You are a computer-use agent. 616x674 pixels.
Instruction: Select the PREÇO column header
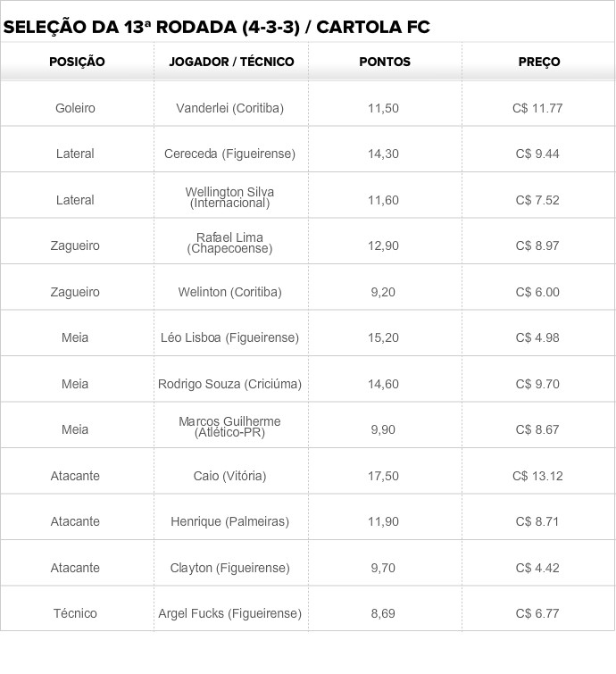538,62
